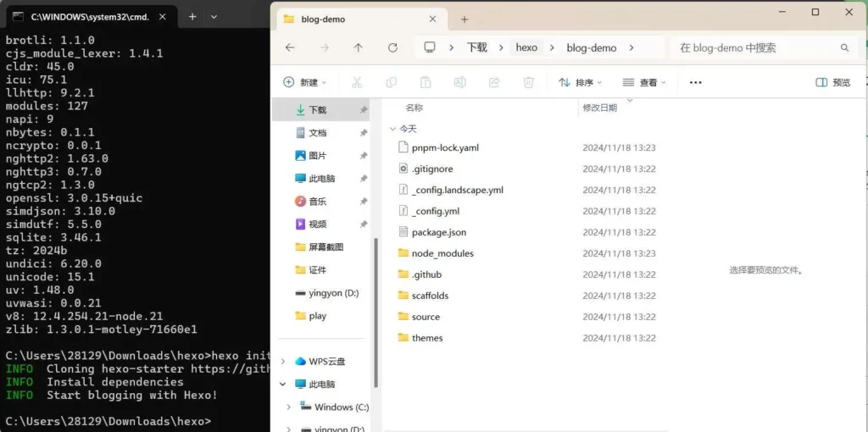Click the Delete trash bin icon
The height and width of the screenshot is (432, 868).
pyautogui.click(x=528, y=82)
